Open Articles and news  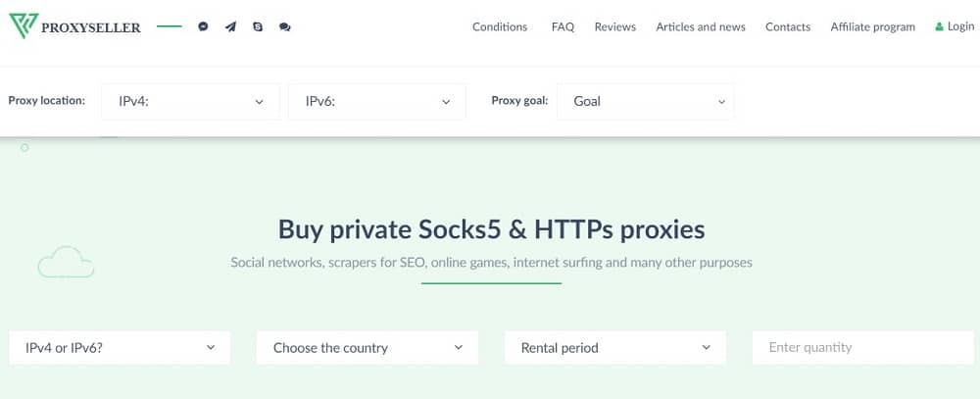[x=701, y=26]
